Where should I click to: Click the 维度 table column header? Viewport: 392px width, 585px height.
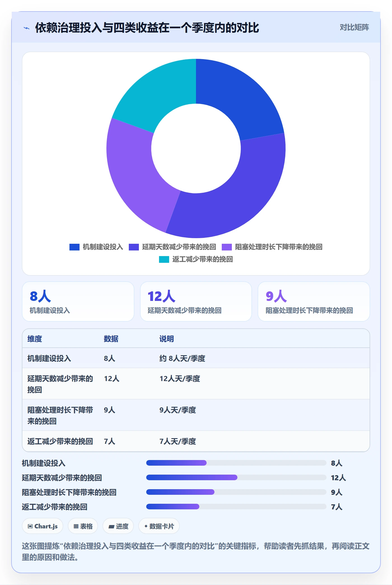tap(35, 339)
